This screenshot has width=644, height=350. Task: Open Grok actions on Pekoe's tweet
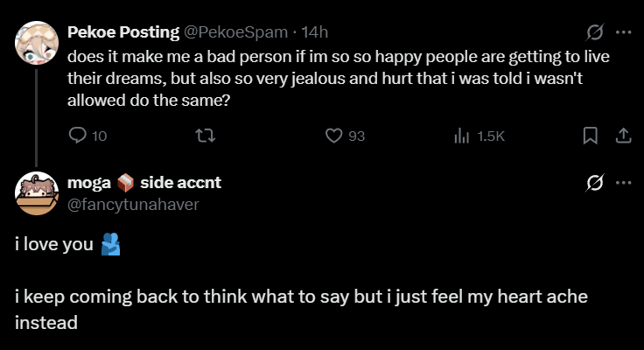tap(595, 32)
